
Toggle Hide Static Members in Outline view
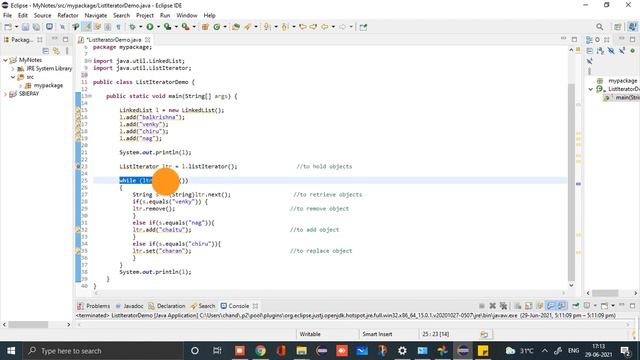pyautogui.click(x=622, y=51)
